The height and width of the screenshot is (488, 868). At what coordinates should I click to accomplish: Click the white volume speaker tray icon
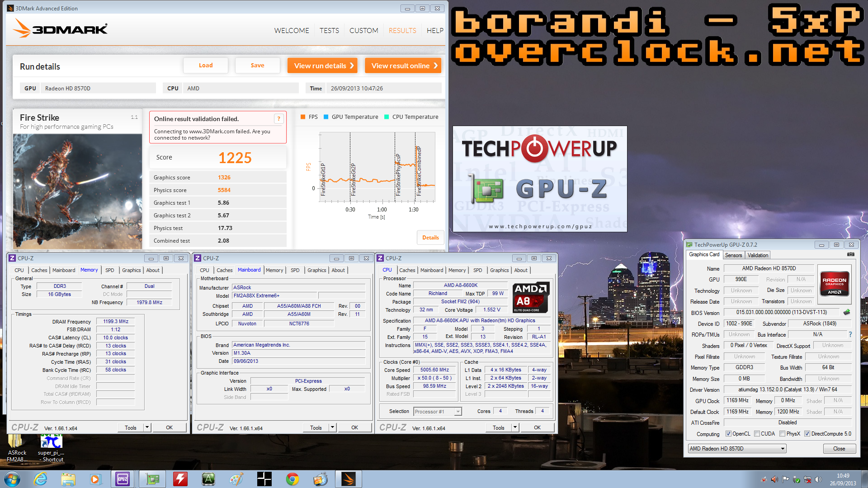[818, 479]
